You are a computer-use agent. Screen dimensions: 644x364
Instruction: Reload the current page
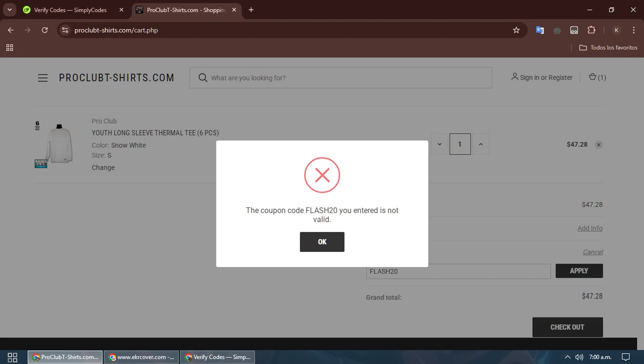pyautogui.click(x=45, y=30)
